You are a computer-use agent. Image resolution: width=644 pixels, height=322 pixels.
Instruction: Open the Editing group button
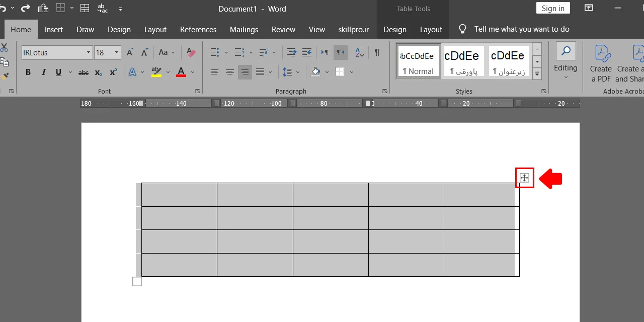[566, 63]
